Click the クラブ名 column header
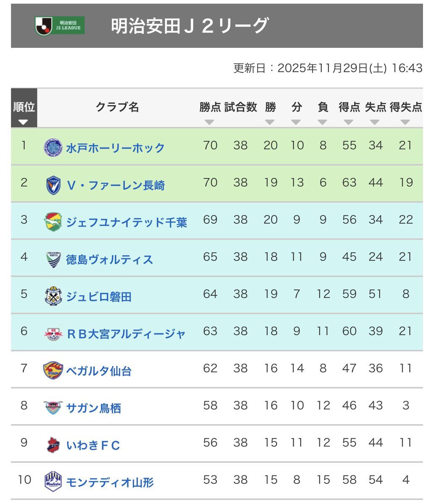Image resolution: width=434 pixels, height=504 pixels. (117, 108)
